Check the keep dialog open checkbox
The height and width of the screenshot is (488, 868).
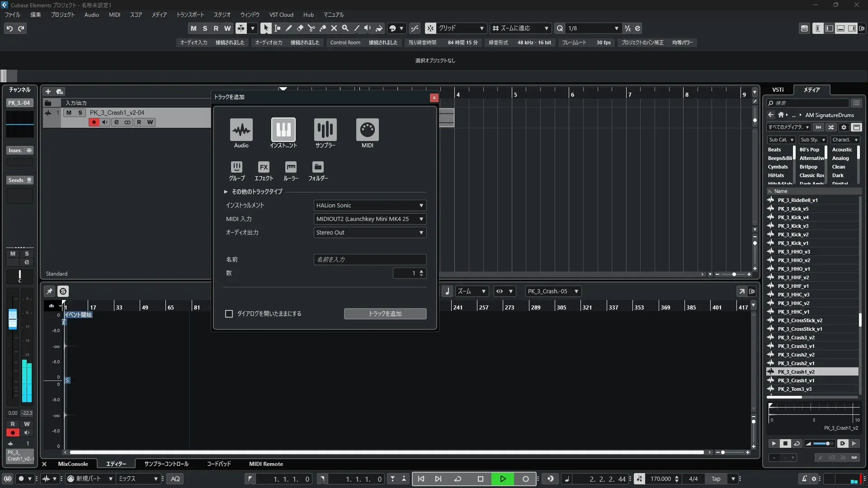coord(229,314)
